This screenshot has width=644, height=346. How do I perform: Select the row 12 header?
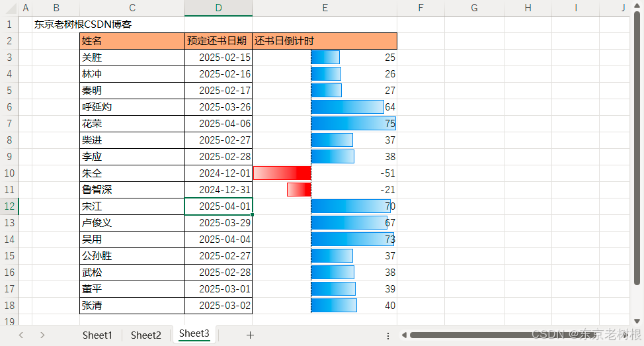(9, 206)
